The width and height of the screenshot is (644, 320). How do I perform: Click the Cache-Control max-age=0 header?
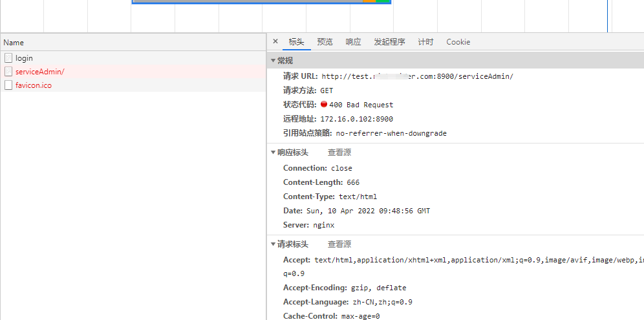[x=331, y=316]
